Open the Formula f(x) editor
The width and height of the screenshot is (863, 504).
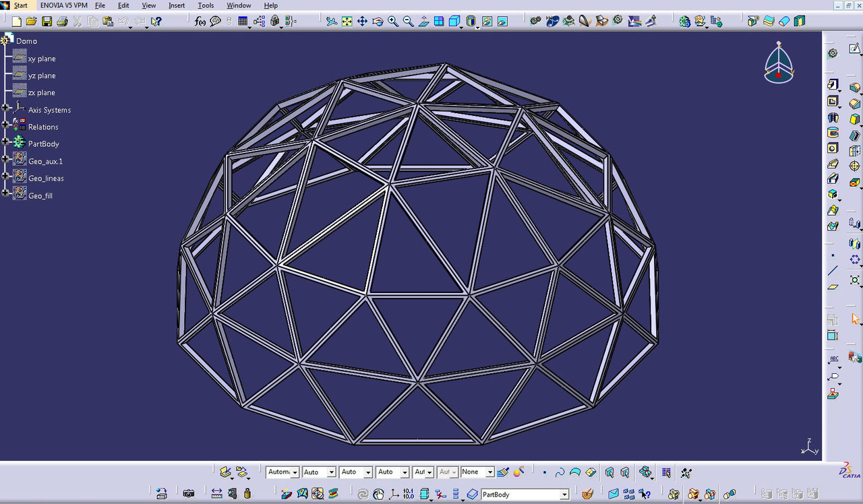(200, 22)
